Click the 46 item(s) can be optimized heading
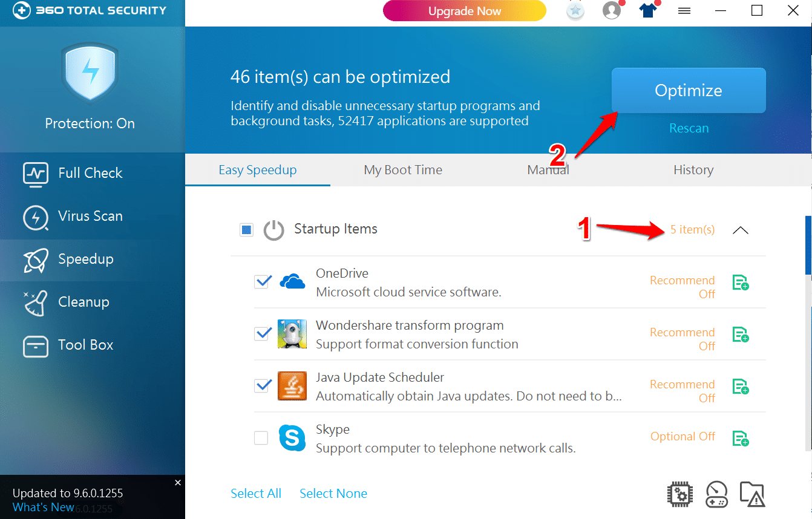Viewport: 812px width, 519px height. (340, 77)
